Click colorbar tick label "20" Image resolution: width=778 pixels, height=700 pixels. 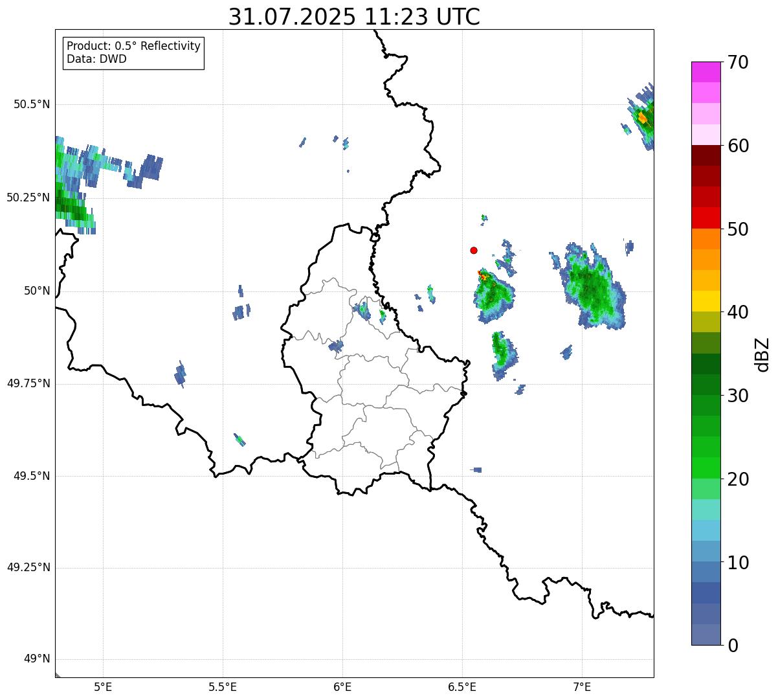[738, 479]
